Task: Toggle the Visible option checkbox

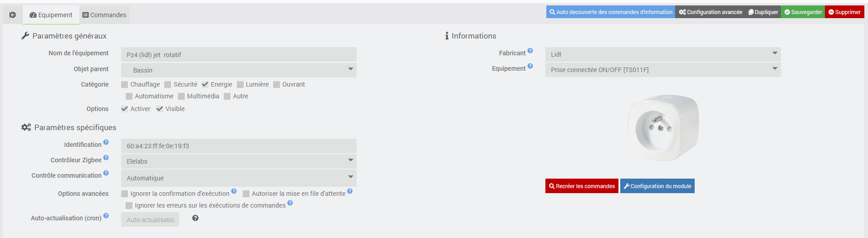Action: (160, 109)
